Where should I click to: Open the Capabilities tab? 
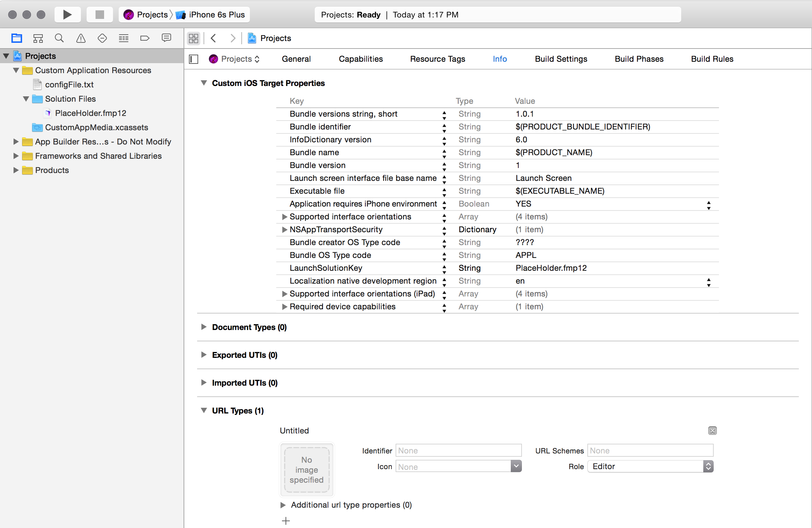[361, 59]
